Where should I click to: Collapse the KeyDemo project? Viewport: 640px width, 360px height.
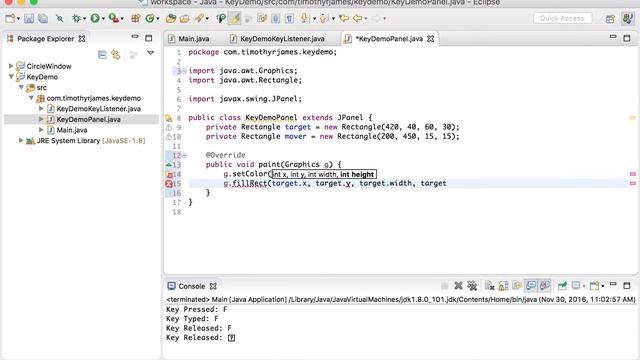point(11,76)
